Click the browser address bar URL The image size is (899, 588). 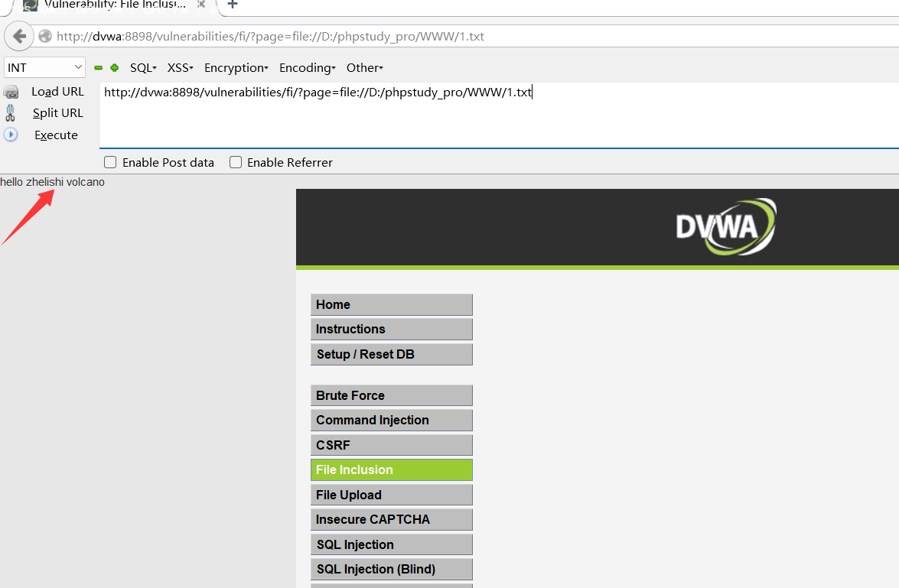tap(270, 37)
